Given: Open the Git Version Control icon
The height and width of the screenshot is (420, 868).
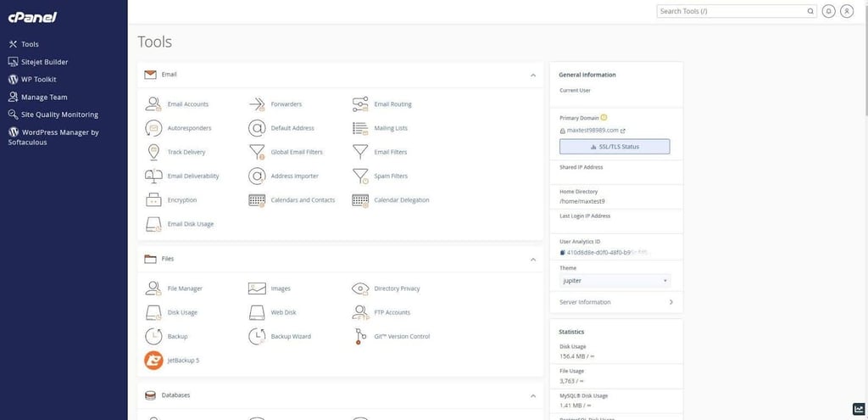Looking at the screenshot, I should (x=360, y=336).
